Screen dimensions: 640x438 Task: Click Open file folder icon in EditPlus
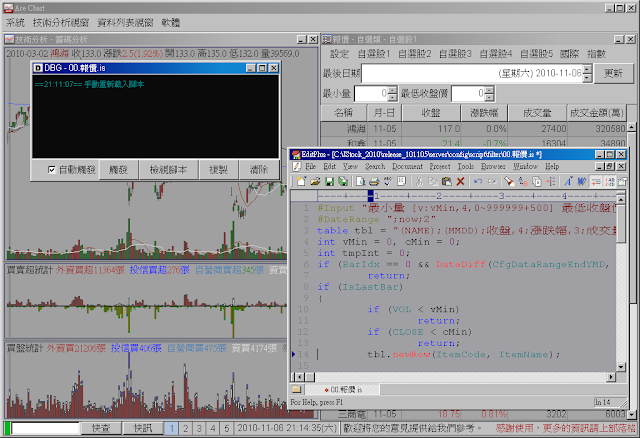tap(315, 181)
